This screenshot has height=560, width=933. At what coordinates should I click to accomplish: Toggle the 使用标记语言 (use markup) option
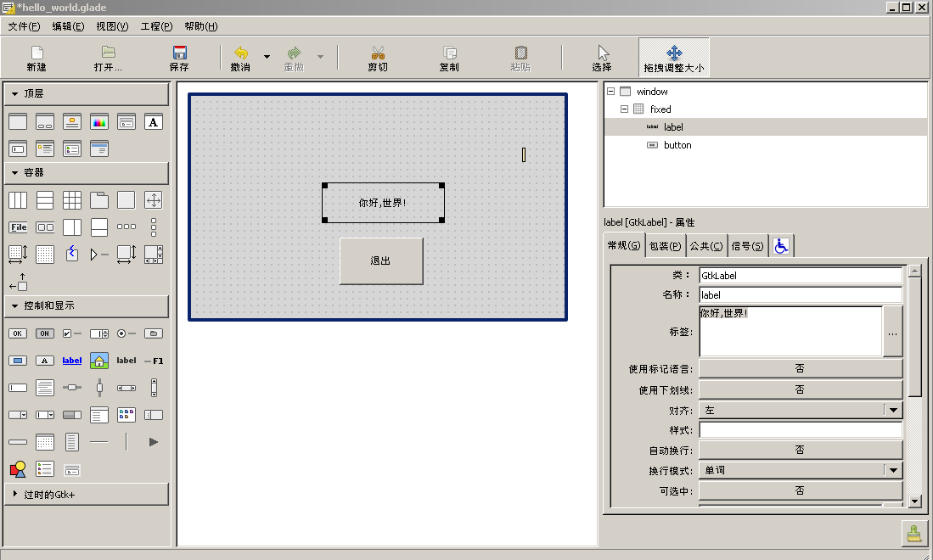tap(800, 369)
